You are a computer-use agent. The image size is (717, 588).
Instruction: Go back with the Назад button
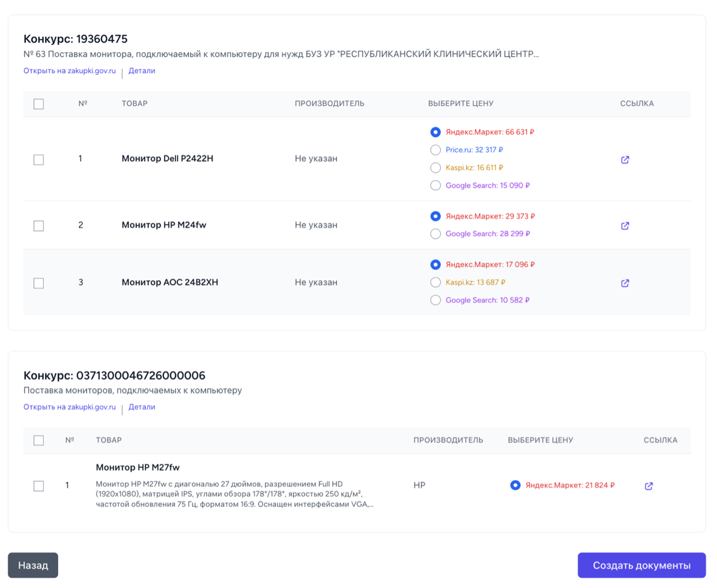pyautogui.click(x=33, y=565)
